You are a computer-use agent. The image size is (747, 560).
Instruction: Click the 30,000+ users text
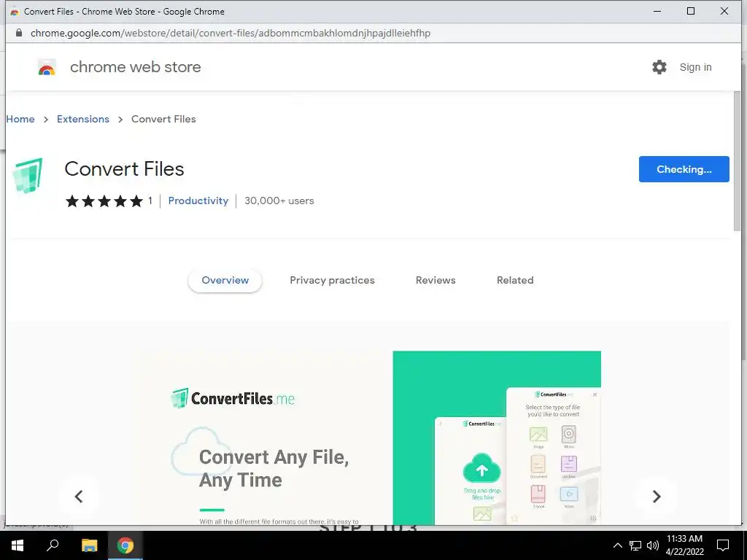[x=279, y=201]
